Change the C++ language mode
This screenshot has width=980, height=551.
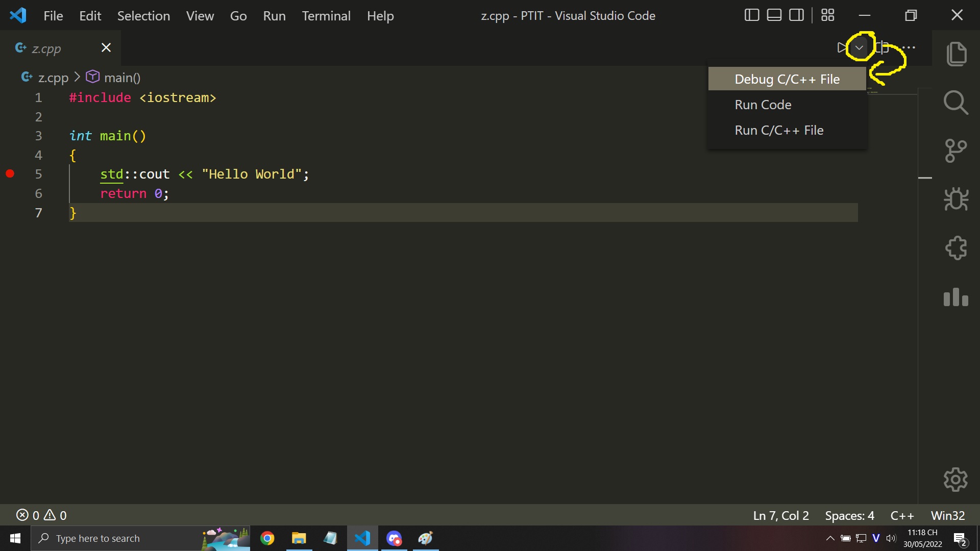(902, 515)
